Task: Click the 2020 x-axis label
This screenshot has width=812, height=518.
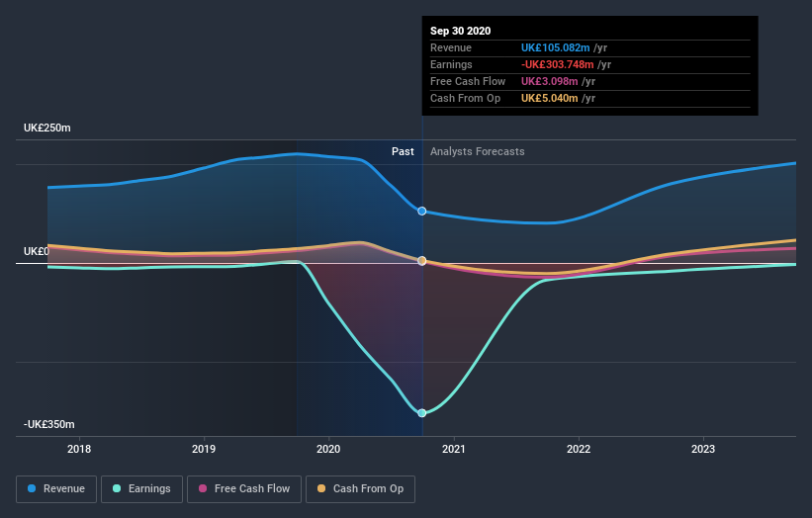Action: pos(328,449)
